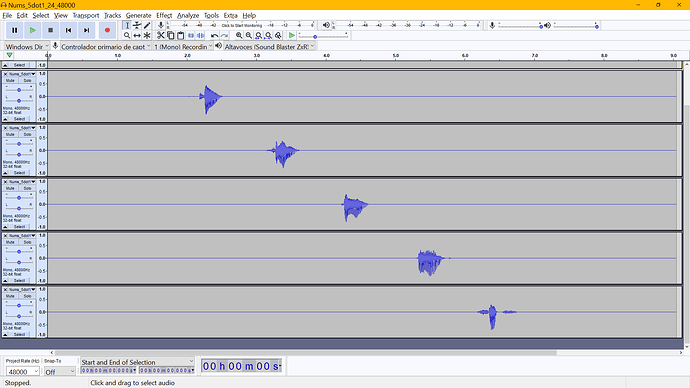Click the Stop transport button
Viewport: 690px width, 388px height.
tap(51, 30)
